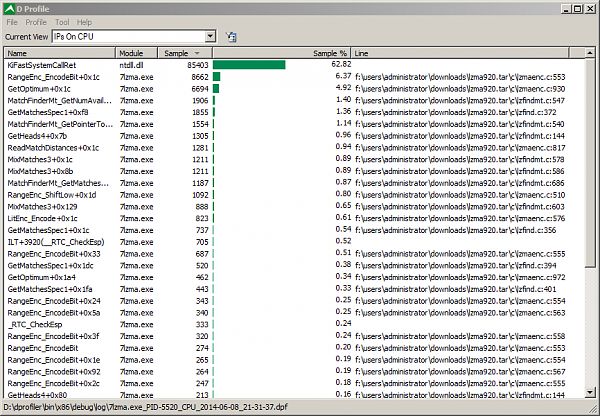
Task: Select the MixMatches3+0x1c row
Action: 295,160
